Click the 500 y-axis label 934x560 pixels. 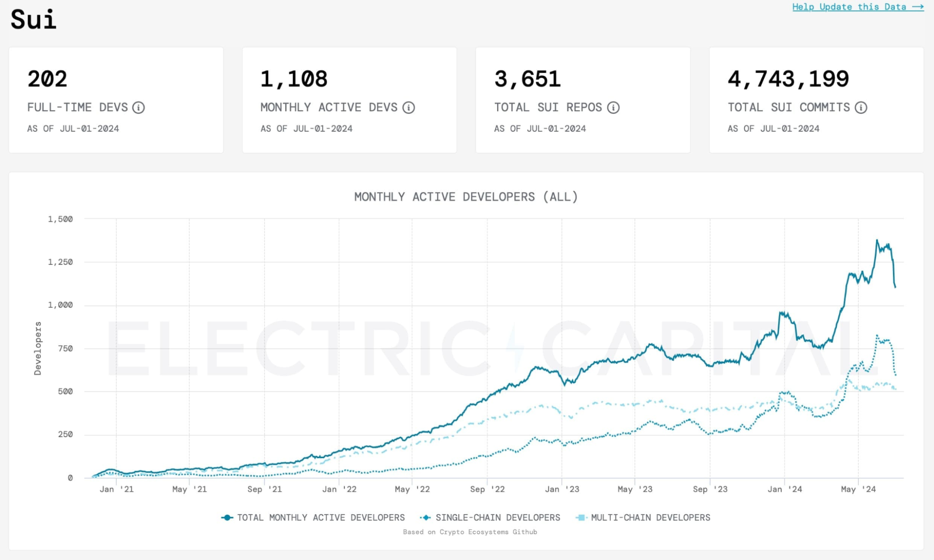[x=65, y=391]
